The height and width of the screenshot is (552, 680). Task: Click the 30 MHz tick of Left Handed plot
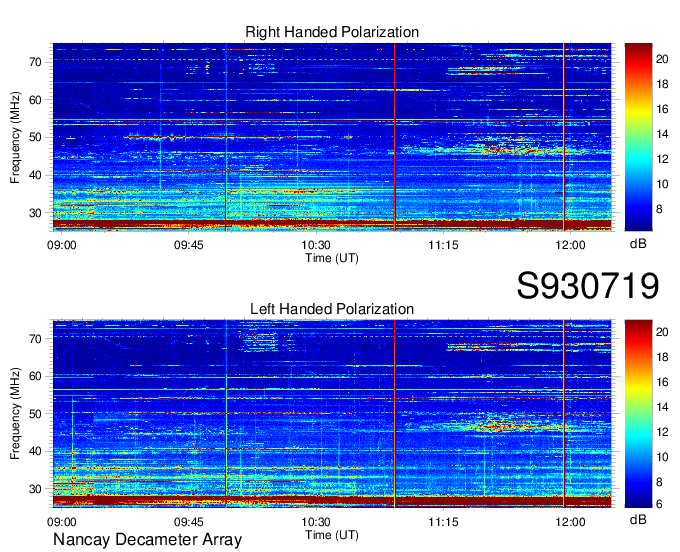pos(36,489)
